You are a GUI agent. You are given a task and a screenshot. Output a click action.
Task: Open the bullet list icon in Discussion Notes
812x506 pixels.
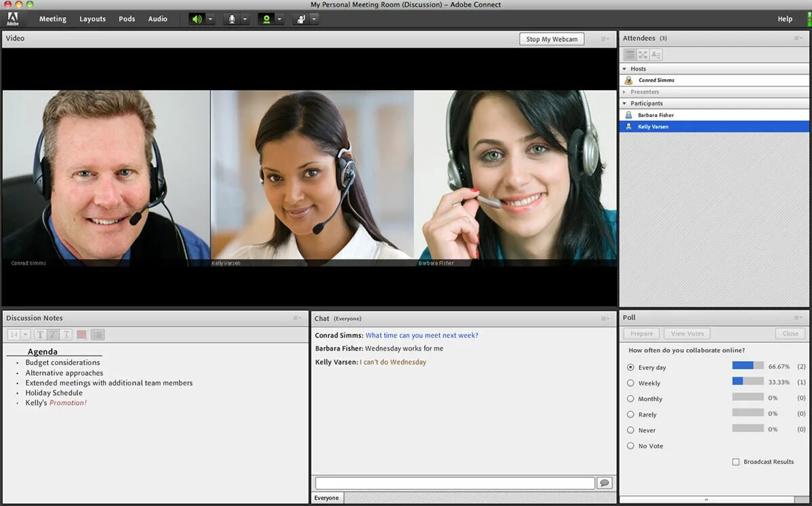pyautogui.click(x=97, y=334)
